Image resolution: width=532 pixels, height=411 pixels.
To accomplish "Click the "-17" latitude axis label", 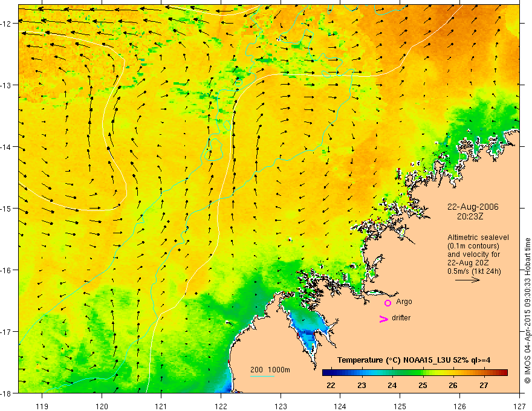I will click(x=6, y=332).
